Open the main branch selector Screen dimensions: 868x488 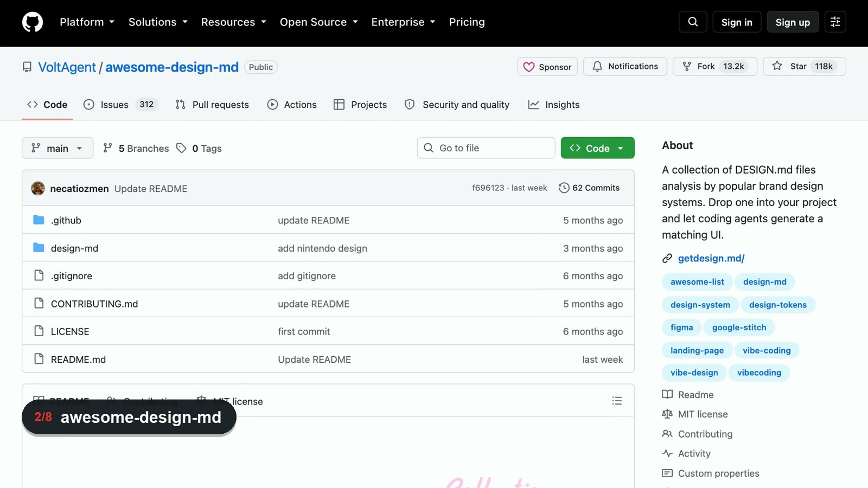[58, 148]
